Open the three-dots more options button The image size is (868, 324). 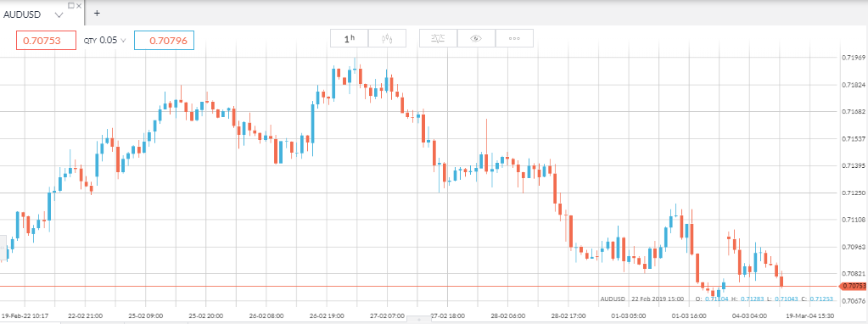click(x=514, y=38)
